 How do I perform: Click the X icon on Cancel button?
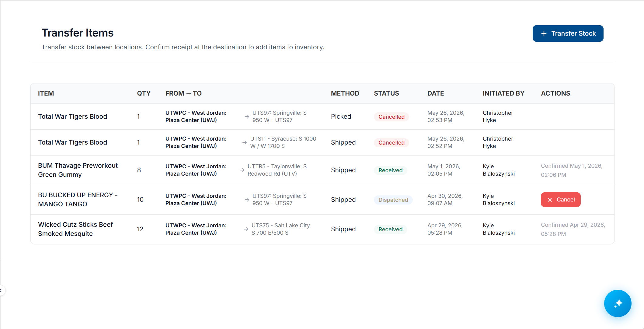tap(550, 200)
